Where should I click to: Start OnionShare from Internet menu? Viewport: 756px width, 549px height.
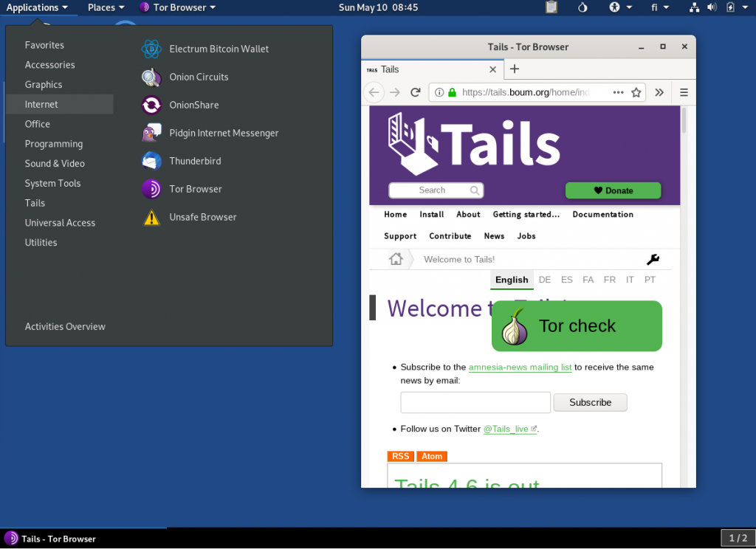(193, 106)
